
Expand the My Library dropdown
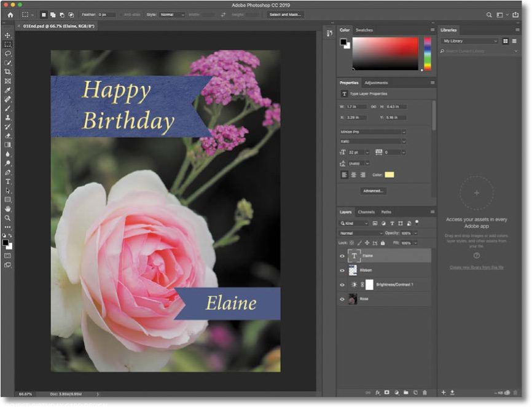(470, 41)
